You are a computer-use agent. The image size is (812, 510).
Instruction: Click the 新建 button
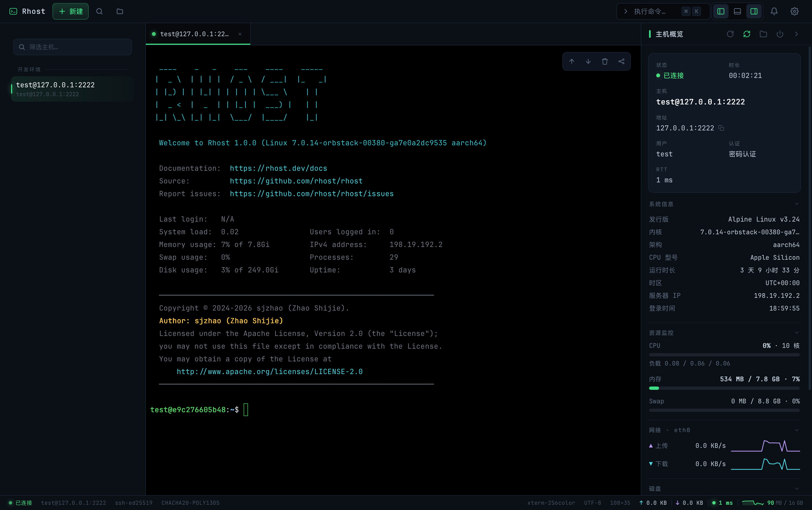coord(70,12)
